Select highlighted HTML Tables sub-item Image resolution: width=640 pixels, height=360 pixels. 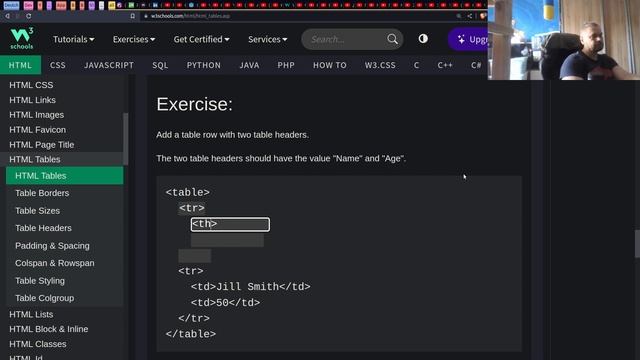(x=64, y=176)
